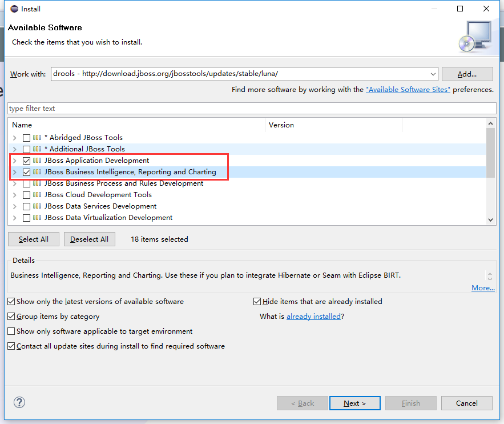Click category icon beside JBoss Business Intelligence row
The image size is (504, 424).
click(x=37, y=172)
